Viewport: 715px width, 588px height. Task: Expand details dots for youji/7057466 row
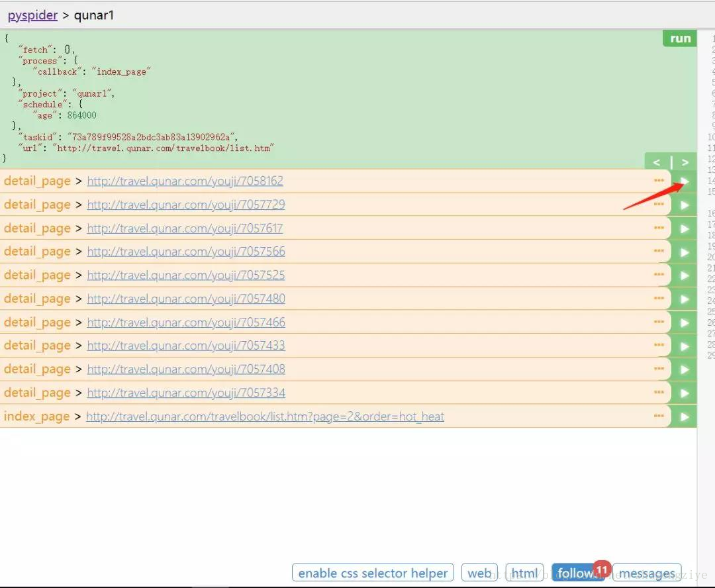coord(659,322)
